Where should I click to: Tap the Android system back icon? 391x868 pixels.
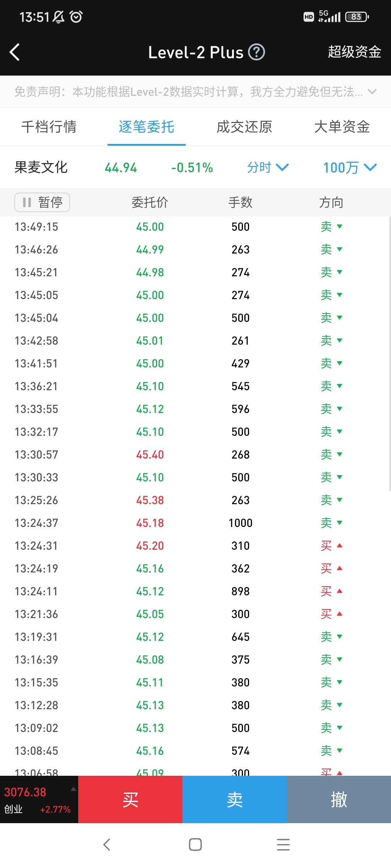click(x=107, y=844)
